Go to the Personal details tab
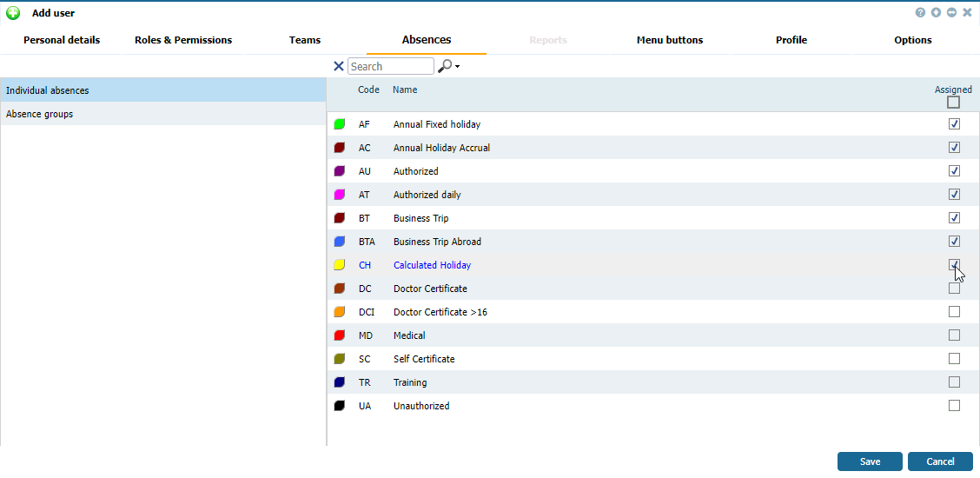This screenshot has height=478, width=980. pyautogui.click(x=62, y=40)
